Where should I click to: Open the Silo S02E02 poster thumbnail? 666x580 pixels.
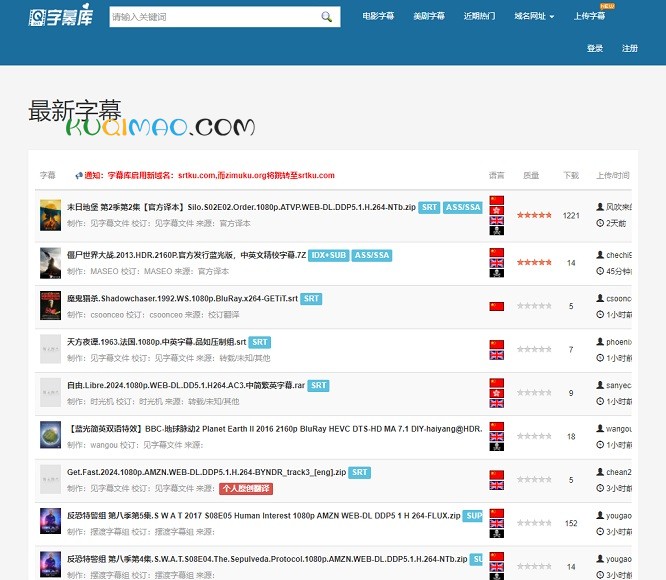pos(51,215)
